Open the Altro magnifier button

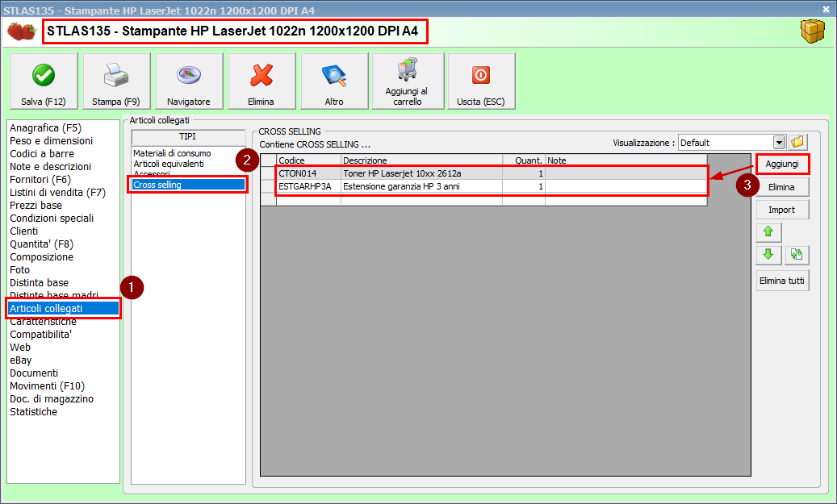334,81
